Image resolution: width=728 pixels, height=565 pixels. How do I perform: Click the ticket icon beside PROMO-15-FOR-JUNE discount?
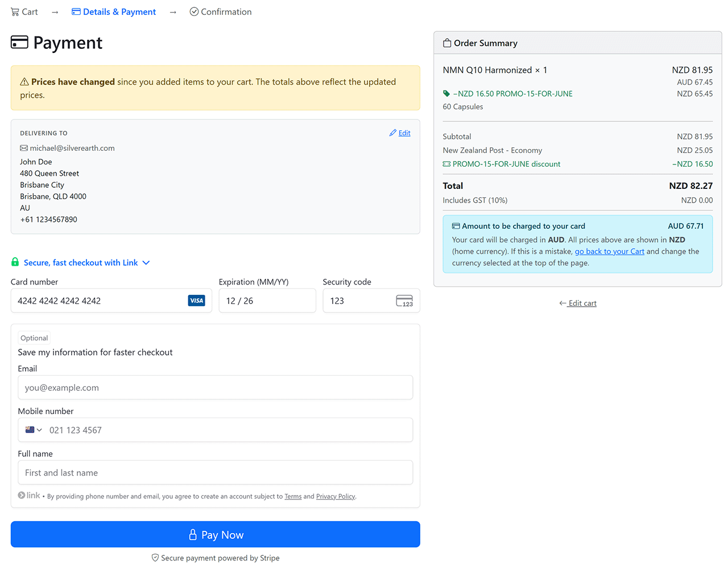446,164
